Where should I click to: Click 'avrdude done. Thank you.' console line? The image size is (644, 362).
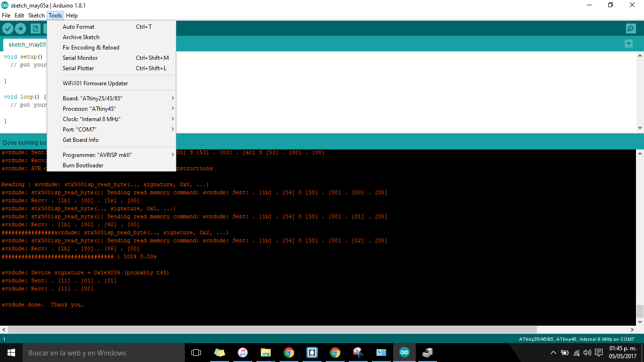point(42,304)
